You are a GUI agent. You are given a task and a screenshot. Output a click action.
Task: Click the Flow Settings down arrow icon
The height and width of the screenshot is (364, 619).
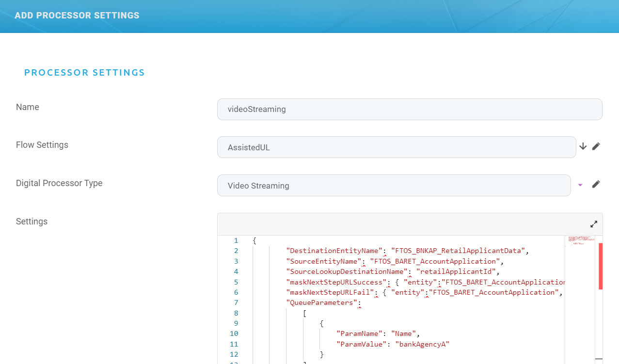(583, 146)
